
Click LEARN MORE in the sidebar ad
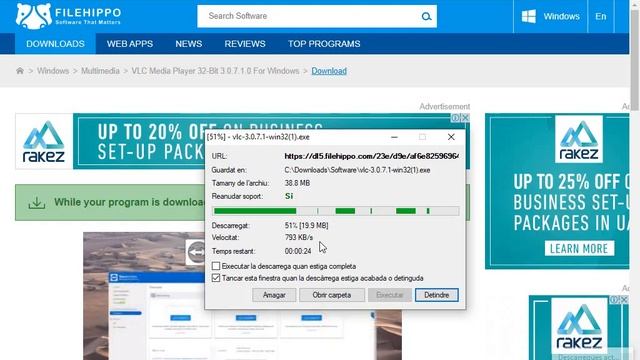(579, 249)
